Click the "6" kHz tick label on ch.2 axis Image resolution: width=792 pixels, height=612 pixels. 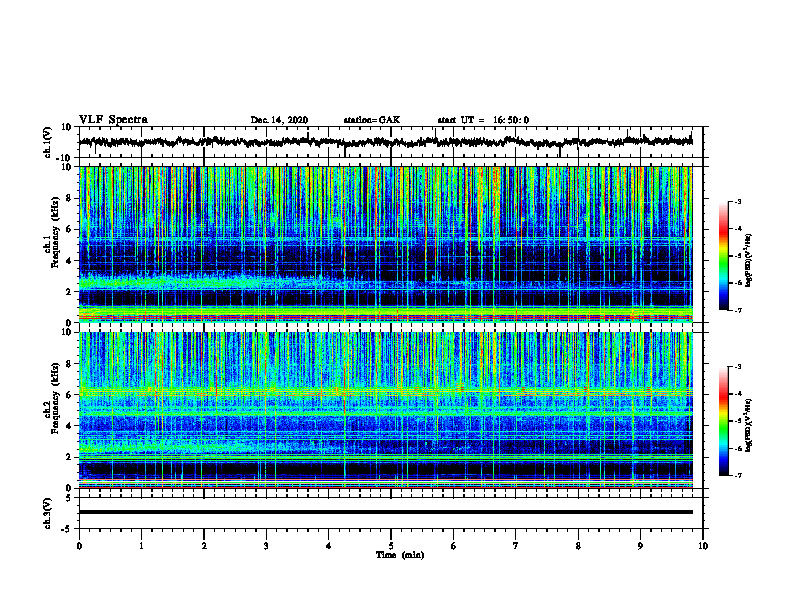coord(69,395)
